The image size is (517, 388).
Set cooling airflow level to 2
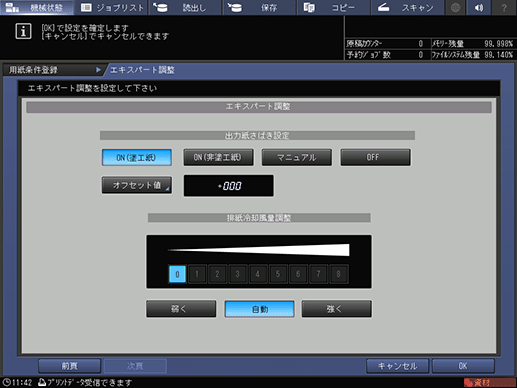pyautogui.click(x=217, y=274)
